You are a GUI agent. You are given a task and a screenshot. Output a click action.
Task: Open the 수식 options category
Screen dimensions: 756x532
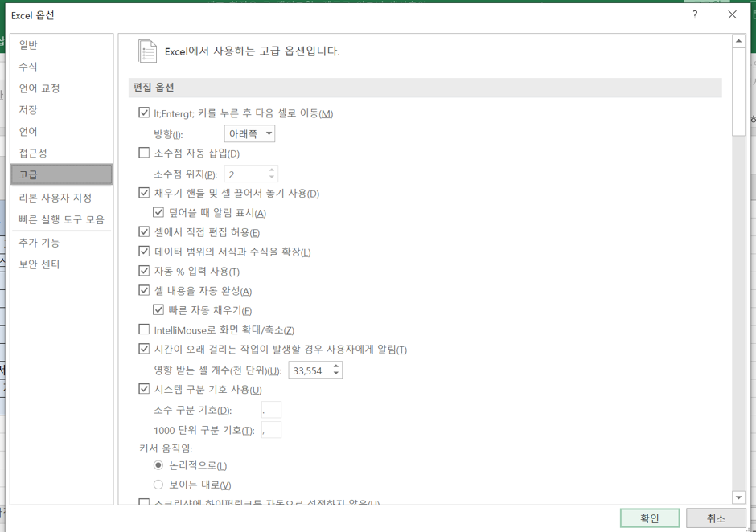click(61, 67)
